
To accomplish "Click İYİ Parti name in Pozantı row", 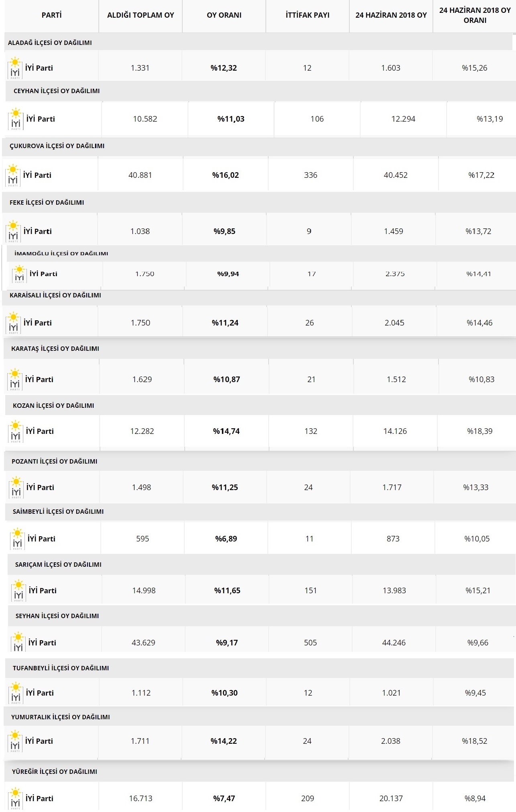I will coord(40,487).
